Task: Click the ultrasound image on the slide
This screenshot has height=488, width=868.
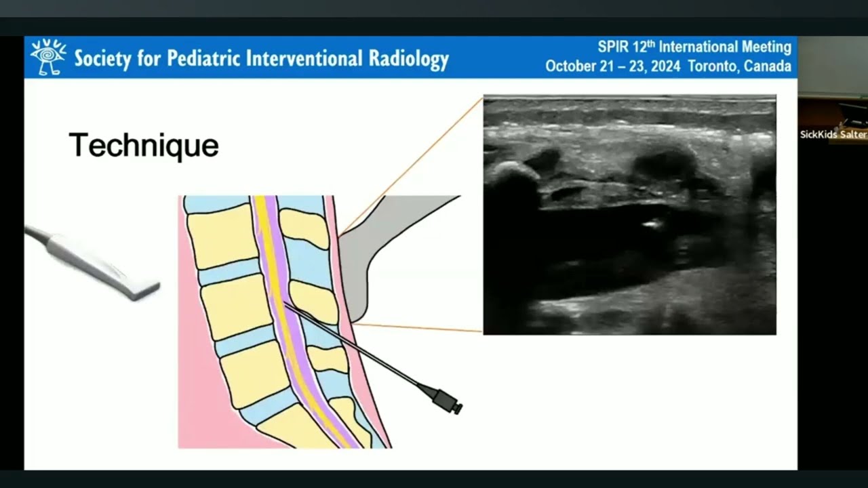Action: point(629,215)
